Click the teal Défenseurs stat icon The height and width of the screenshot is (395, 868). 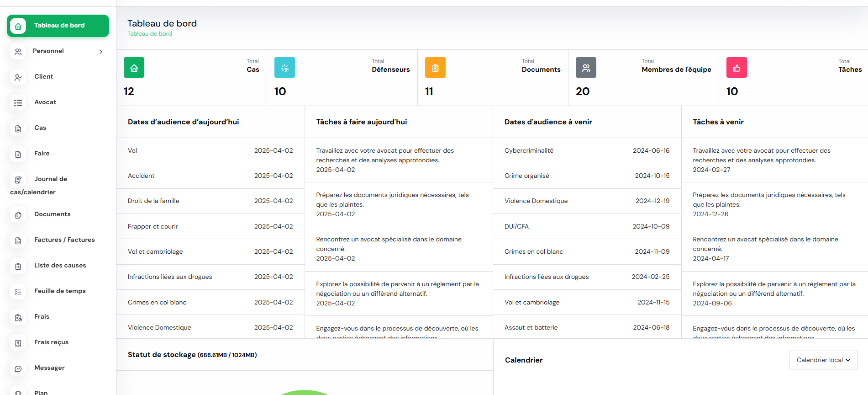(284, 68)
